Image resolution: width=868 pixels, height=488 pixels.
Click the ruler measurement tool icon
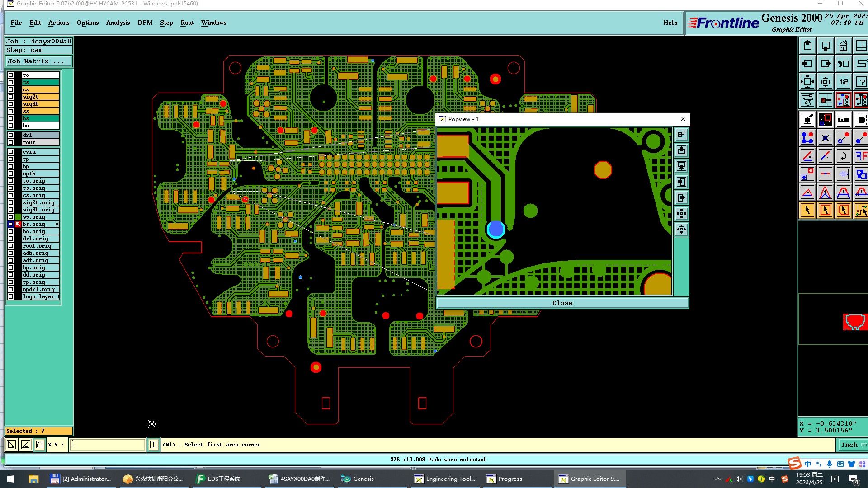pos(844,120)
